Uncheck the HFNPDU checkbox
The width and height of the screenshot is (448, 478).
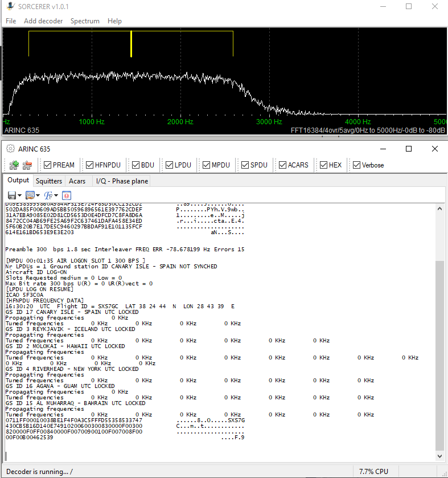point(89,165)
